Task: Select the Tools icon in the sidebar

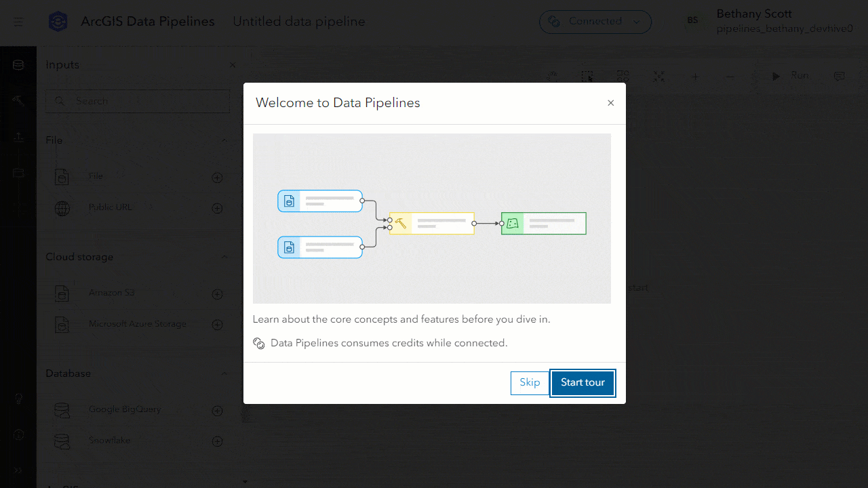Action: pyautogui.click(x=18, y=100)
